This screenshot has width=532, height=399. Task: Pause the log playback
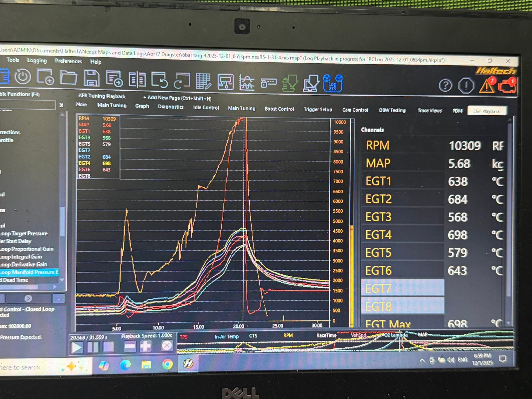(93, 347)
